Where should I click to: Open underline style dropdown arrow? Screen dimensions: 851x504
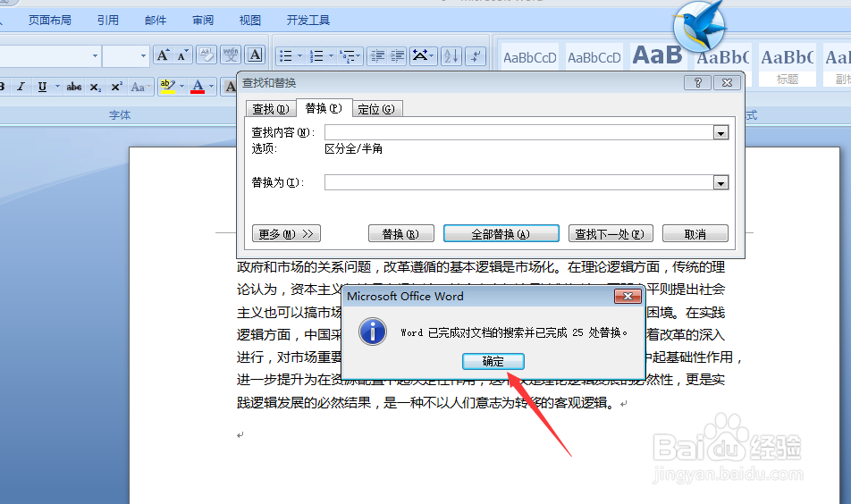point(57,87)
